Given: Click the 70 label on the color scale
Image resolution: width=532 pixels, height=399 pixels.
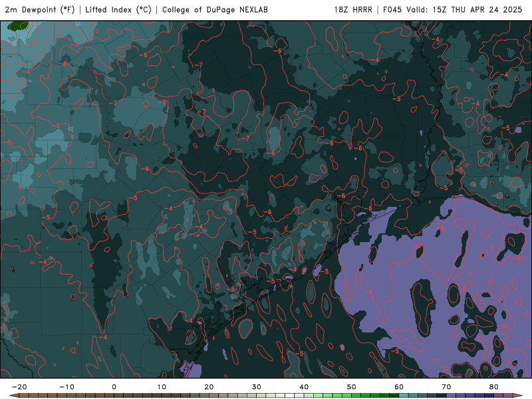Looking at the screenshot, I should (446, 387).
